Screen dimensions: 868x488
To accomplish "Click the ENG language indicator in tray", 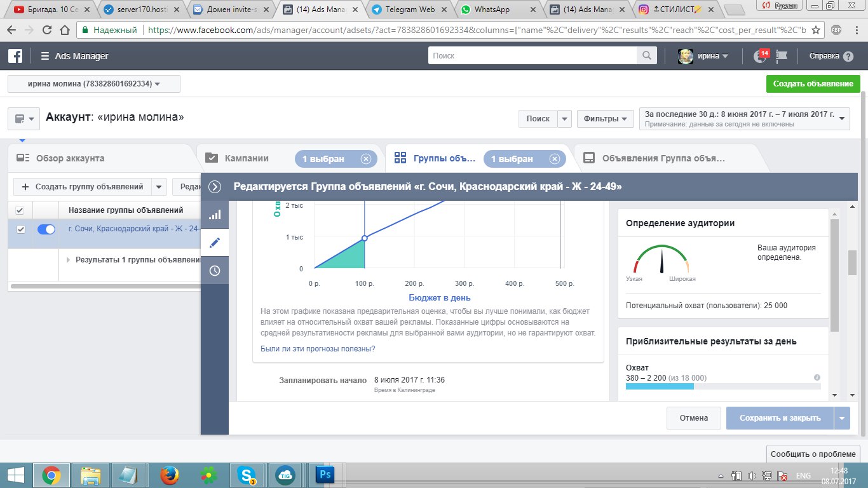I will [803, 475].
